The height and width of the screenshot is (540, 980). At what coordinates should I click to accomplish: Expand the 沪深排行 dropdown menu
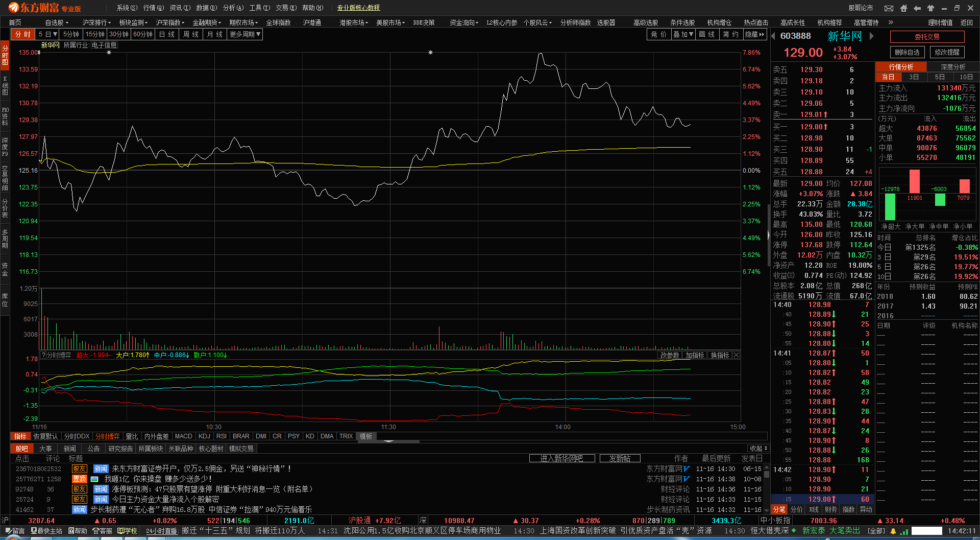[x=97, y=22]
